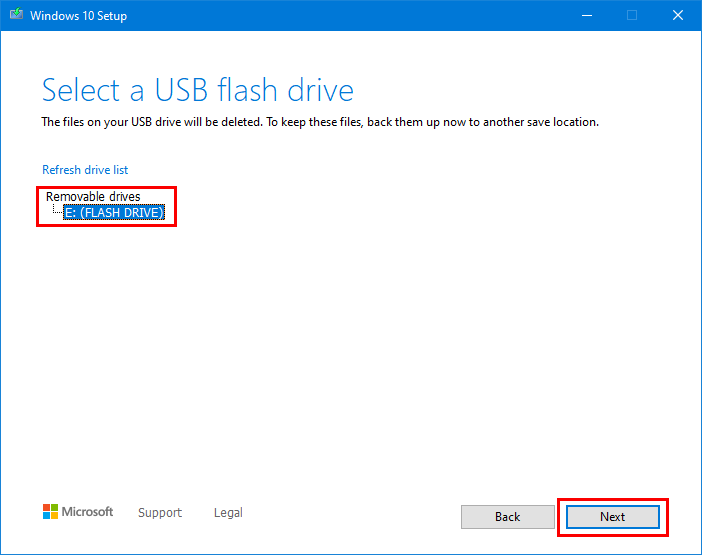
Task: Click the Microsoft wordmark text
Action: [88, 512]
